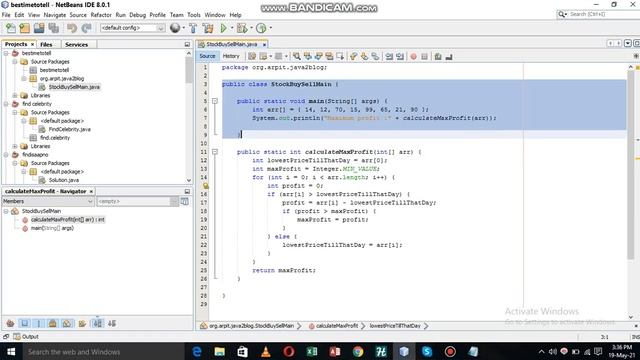Close the Projects tab

coord(33,44)
